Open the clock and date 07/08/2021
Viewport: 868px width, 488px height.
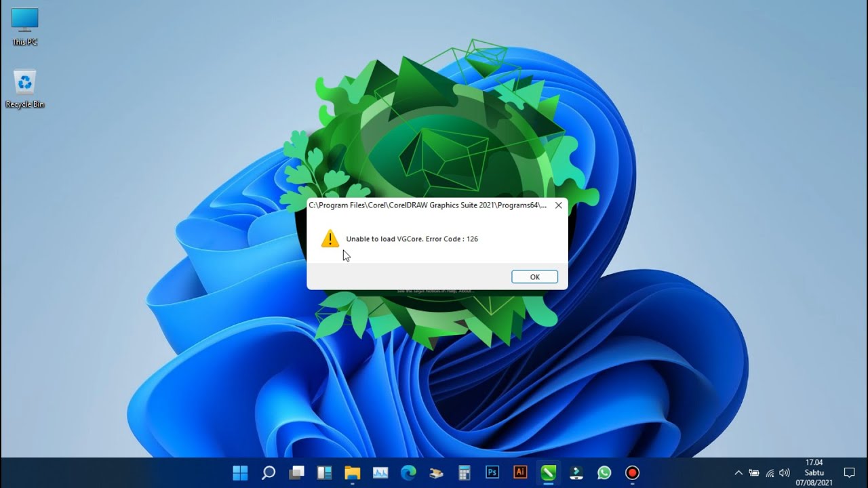pyautogui.click(x=814, y=472)
